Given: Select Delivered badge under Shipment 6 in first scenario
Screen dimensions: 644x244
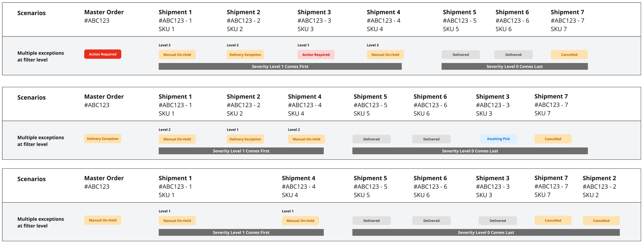Looking at the screenshot, I should point(513,55).
